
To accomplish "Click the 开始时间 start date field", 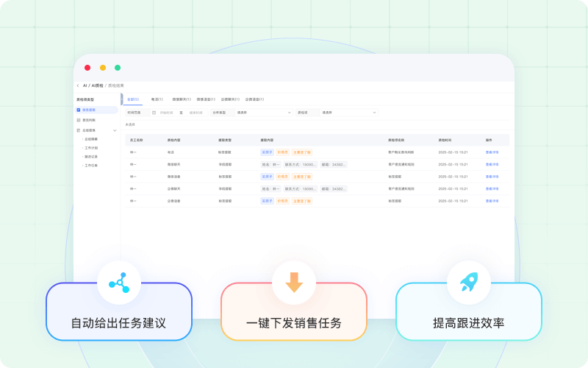I will [167, 113].
